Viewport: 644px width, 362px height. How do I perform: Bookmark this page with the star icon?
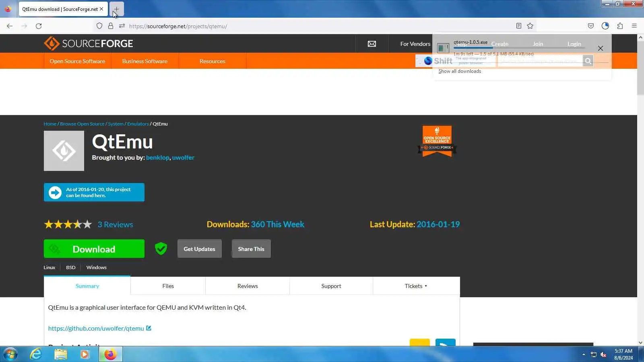[530, 26]
